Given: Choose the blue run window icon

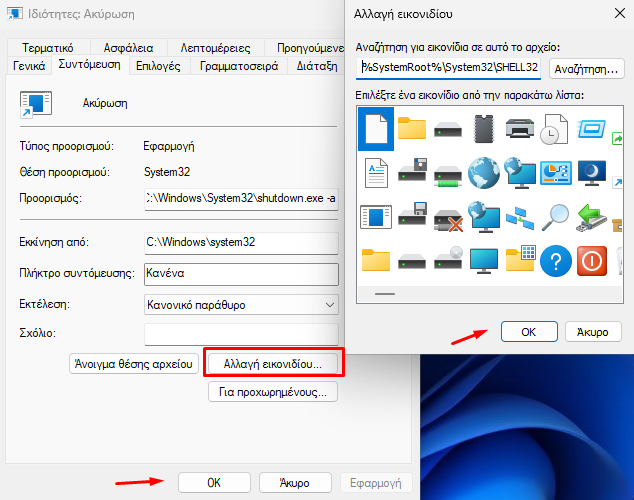Looking at the screenshot, I should coord(591,129).
